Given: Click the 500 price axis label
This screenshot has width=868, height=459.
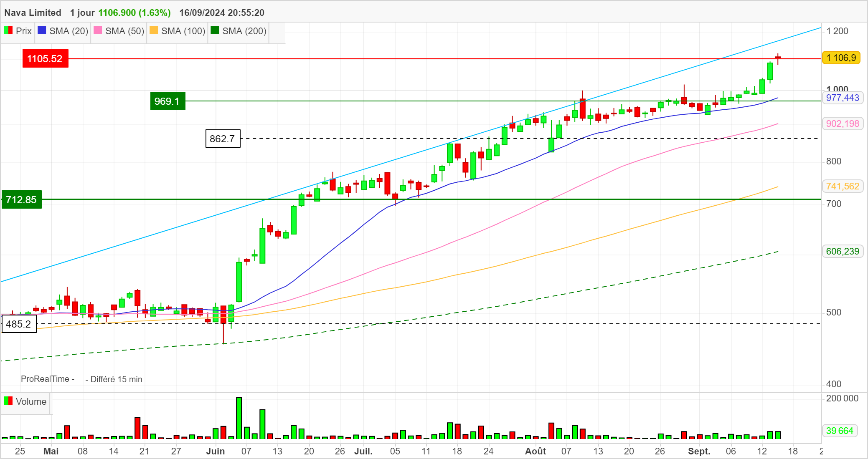Looking at the screenshot, I should coord(834,312).
